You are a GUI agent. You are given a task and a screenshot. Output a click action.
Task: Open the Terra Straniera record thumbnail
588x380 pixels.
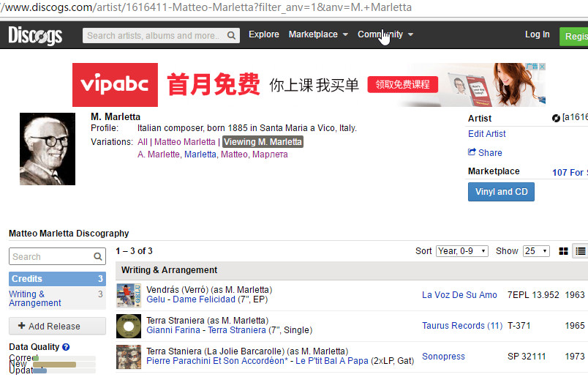click(x=129, y=327)
